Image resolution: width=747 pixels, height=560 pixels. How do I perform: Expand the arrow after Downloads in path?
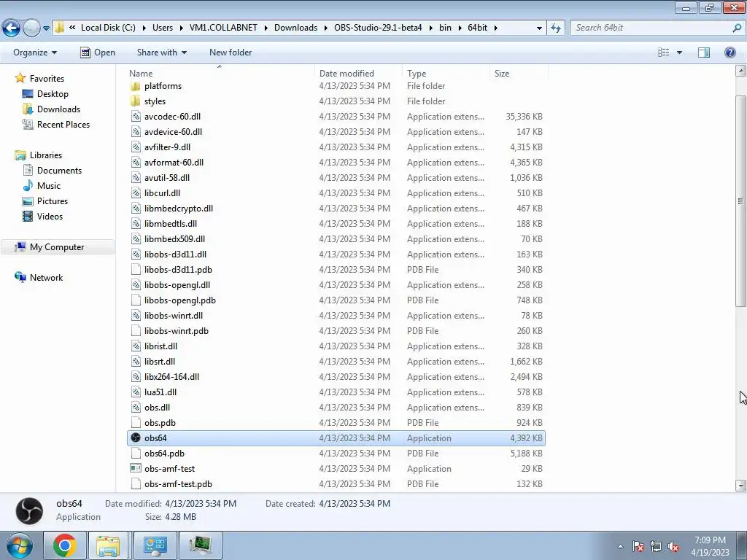click(x=326, y=28)
